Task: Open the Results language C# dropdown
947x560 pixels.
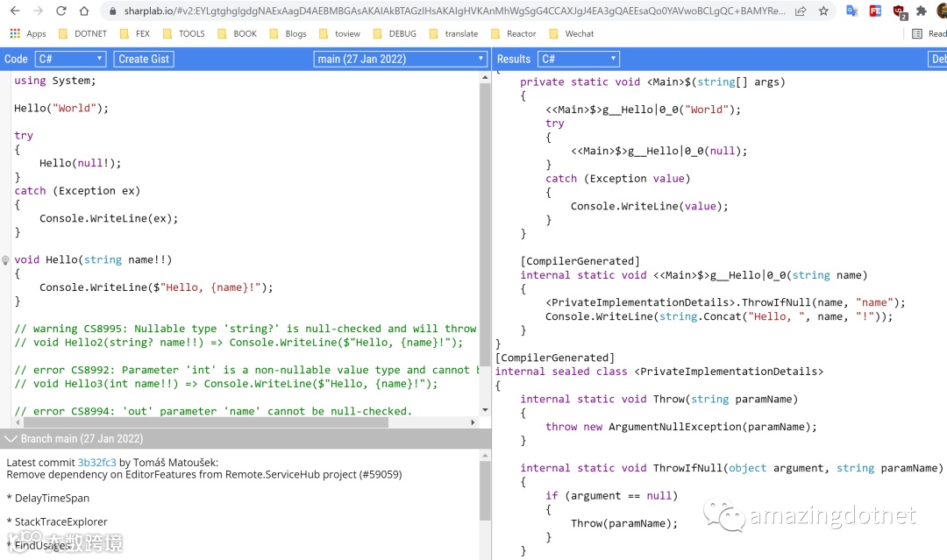Action: pos(578,59)
